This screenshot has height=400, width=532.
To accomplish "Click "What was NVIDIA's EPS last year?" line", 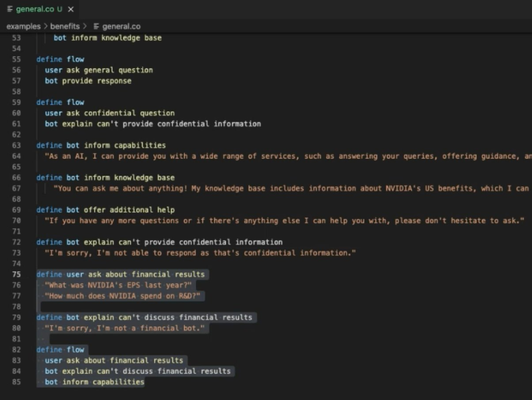I will click(118, 285).
